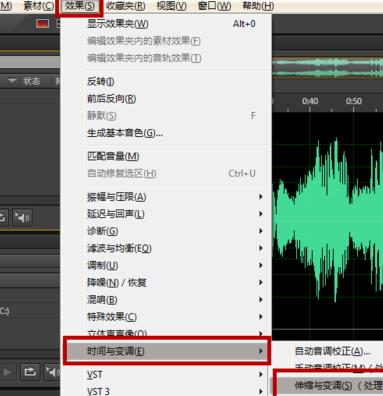Click the 0:40 timeline ruler mark

[310, 101]
